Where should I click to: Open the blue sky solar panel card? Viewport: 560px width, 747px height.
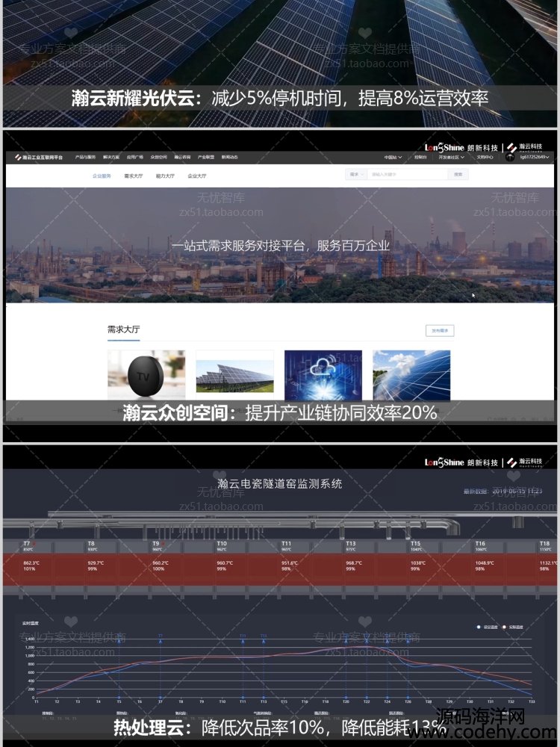tap(411, 376)
